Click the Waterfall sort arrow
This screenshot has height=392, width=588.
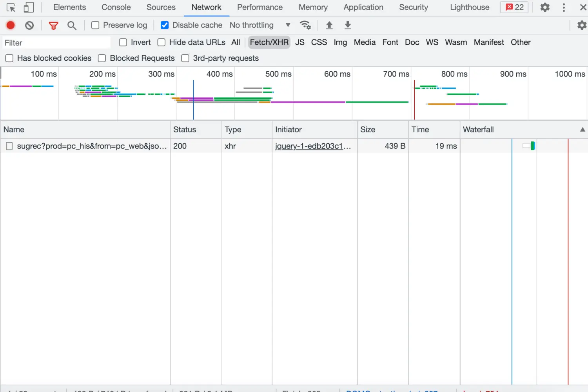pos(583,130)
